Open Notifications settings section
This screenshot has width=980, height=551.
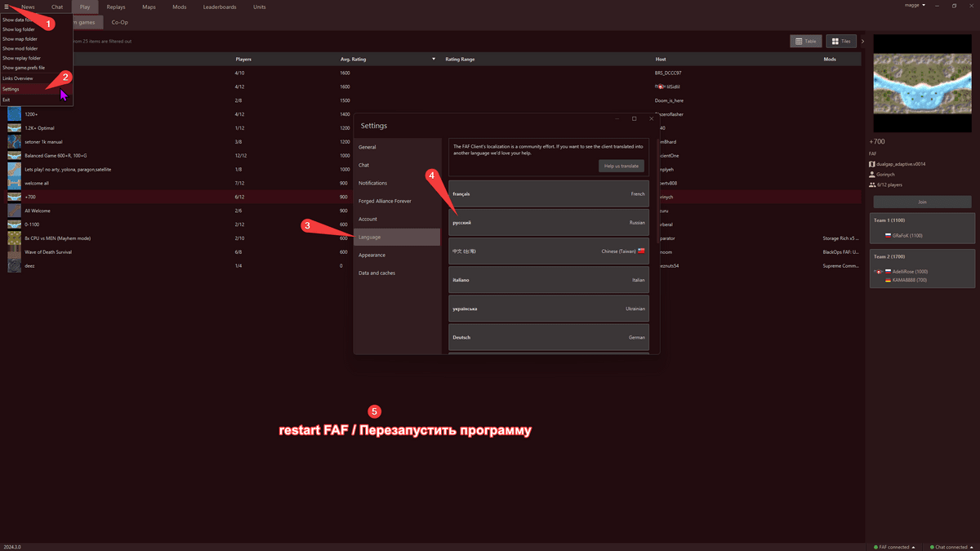pos(397,183)
